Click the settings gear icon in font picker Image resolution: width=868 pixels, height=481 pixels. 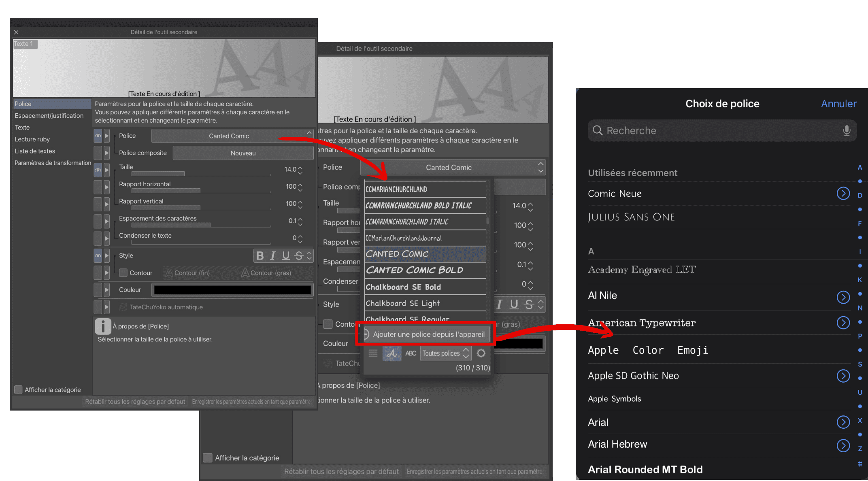point(481,353)
